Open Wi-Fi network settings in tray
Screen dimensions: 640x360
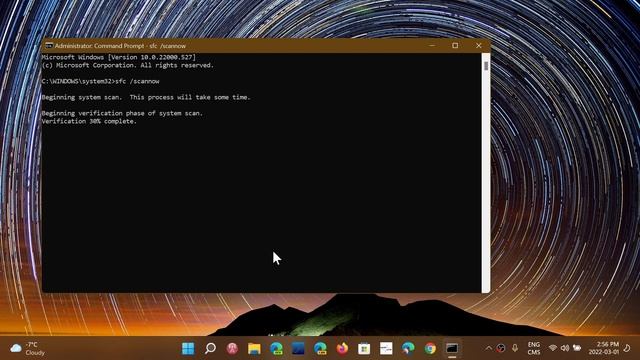pyautogui.click(x=553, y=348)
